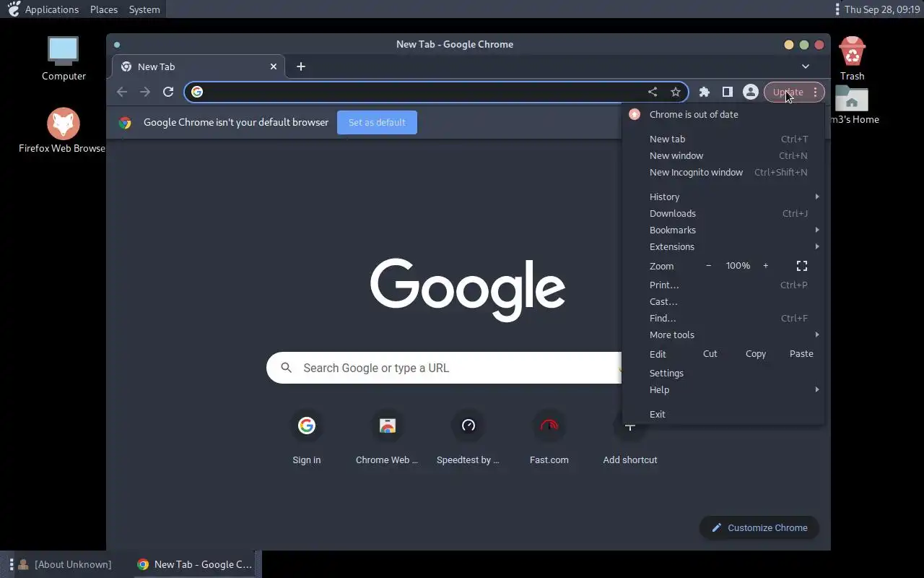The image size is (924, 578).
Task: Click the clock in the top panel
Action: point(881,9)
